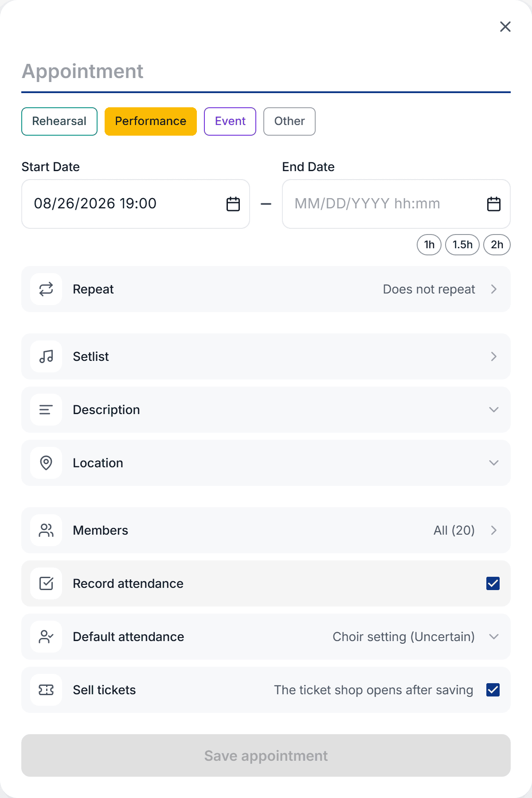
Task: Select the Rehearsal appointment type
Action: [59, 121]
